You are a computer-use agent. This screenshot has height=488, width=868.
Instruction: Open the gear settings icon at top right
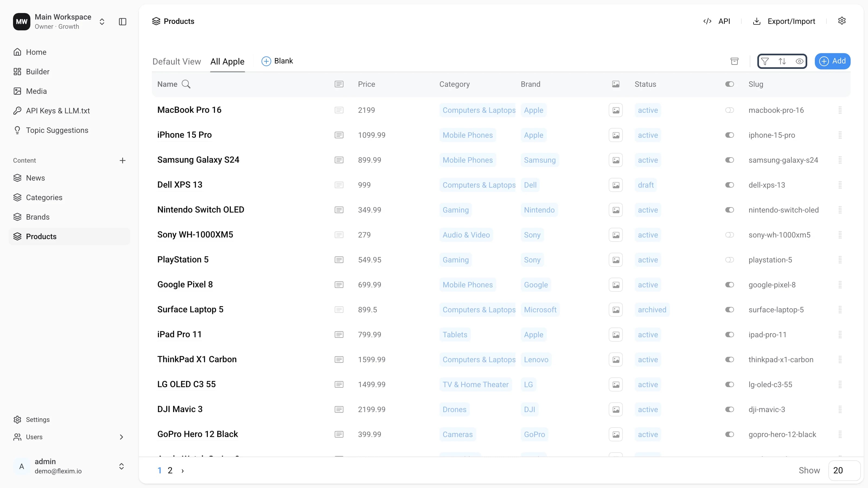[842, 21]
